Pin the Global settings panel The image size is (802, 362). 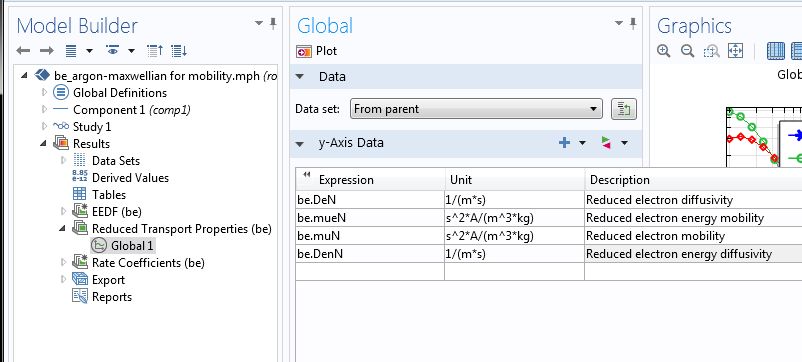633,24
